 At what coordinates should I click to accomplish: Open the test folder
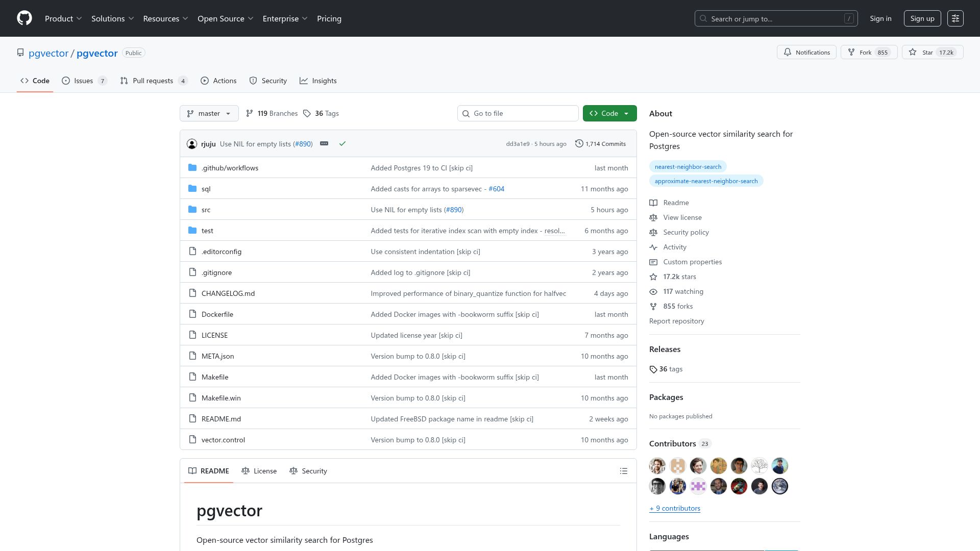point(207,231)
